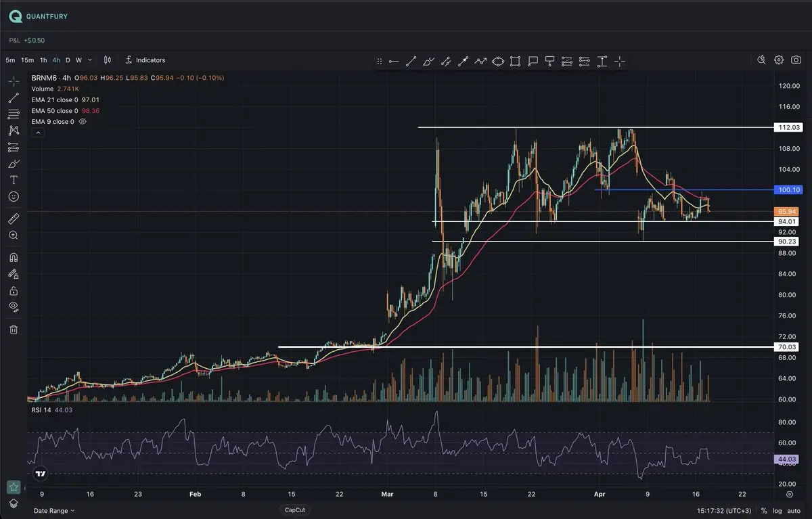Switch to the weekly W timeframe
This screenshot has height=519, width=812.
tap(78, 60)
